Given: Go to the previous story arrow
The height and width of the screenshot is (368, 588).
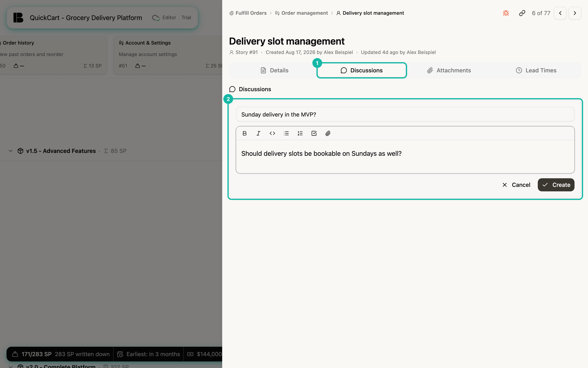Looking at the screenshot, I should pos(560,13).
